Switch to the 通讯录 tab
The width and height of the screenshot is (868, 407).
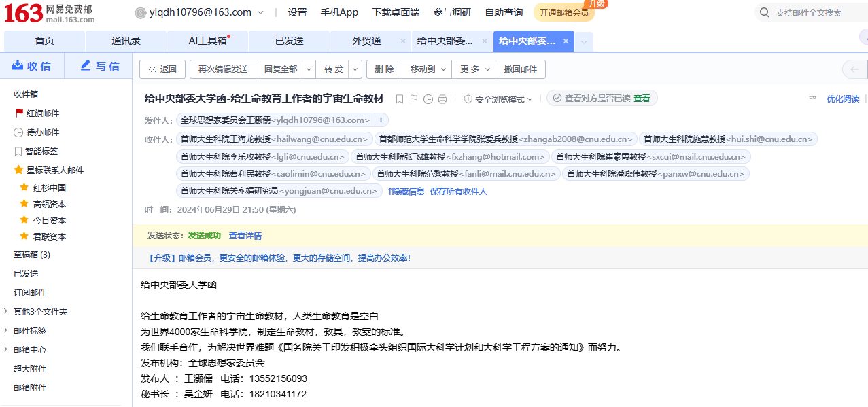click(x=126, y=41)
